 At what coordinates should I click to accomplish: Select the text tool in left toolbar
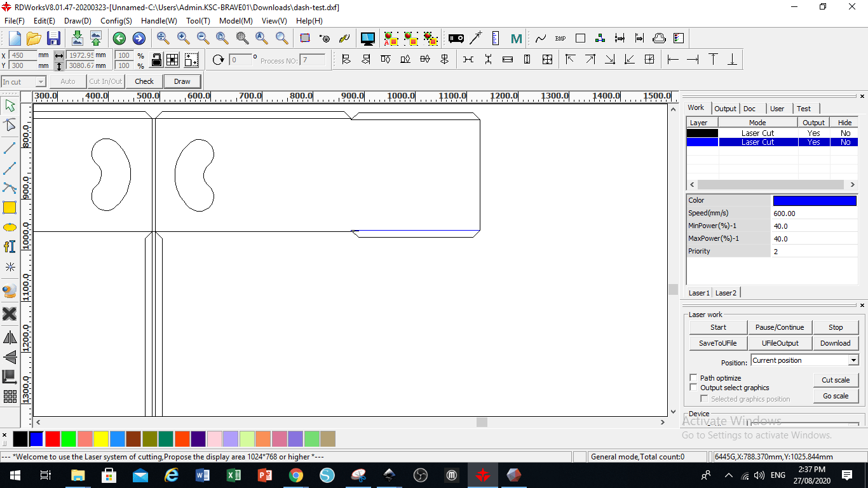[x=10, y=247]
